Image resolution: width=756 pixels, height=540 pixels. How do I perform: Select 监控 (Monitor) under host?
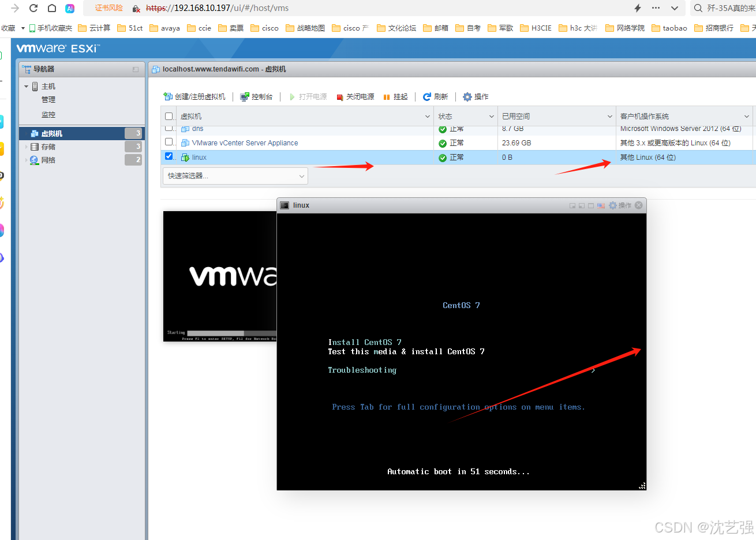pyautogui.click(x=48, y=115)
